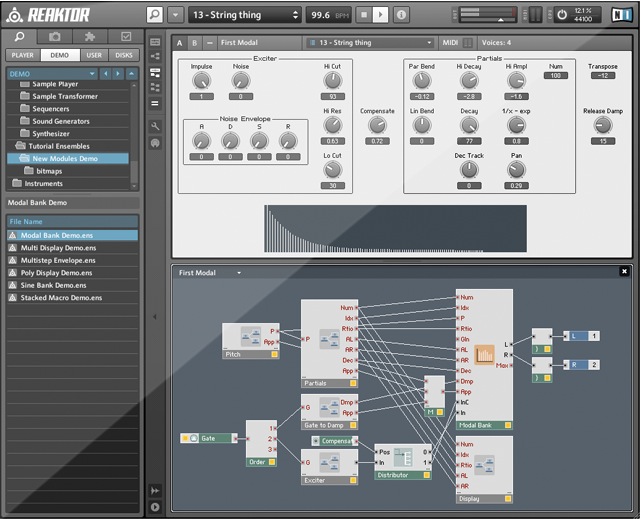Open the '13 - String thing' snapshot selector
The image size is (641, 519).
(244, 15)
